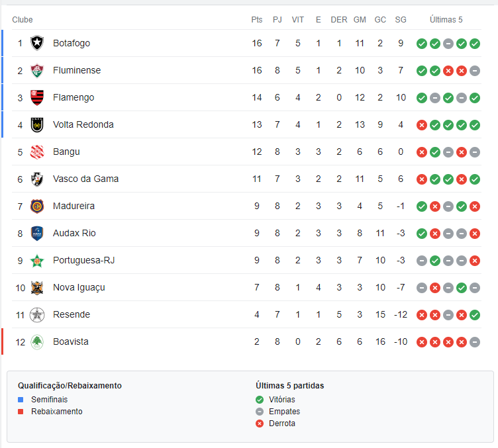Click the Portuguesa-RJ green star crest
498x448 pixels.
pyautogui.click(x=37, y=261)
